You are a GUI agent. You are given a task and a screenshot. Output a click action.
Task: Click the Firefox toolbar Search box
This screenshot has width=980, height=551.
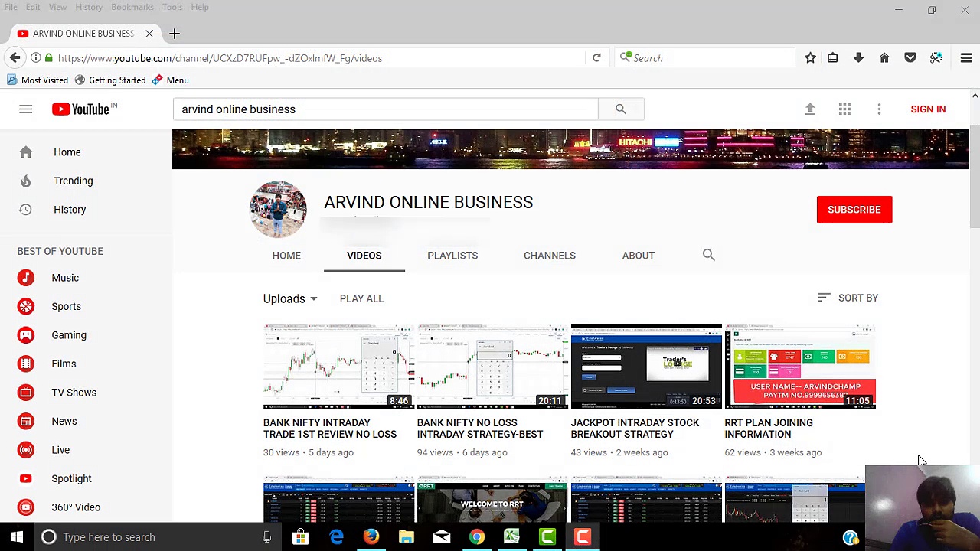(705, 58)
